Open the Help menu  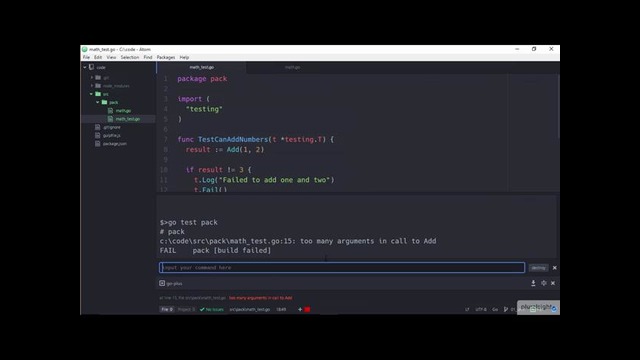click(x=184, y=58)
